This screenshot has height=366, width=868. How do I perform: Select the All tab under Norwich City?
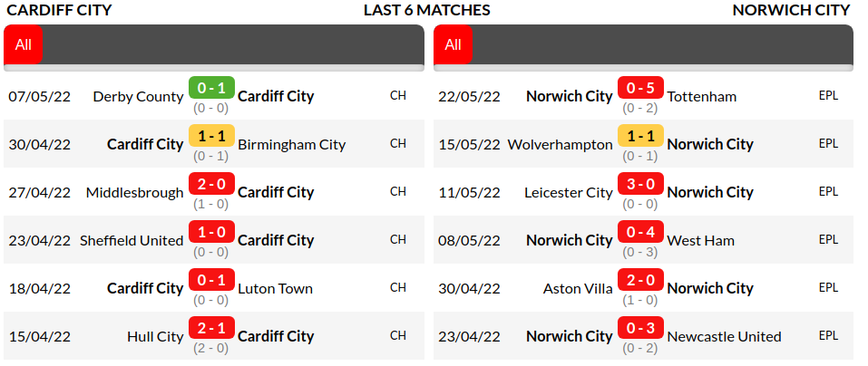(x=453, y=44)
